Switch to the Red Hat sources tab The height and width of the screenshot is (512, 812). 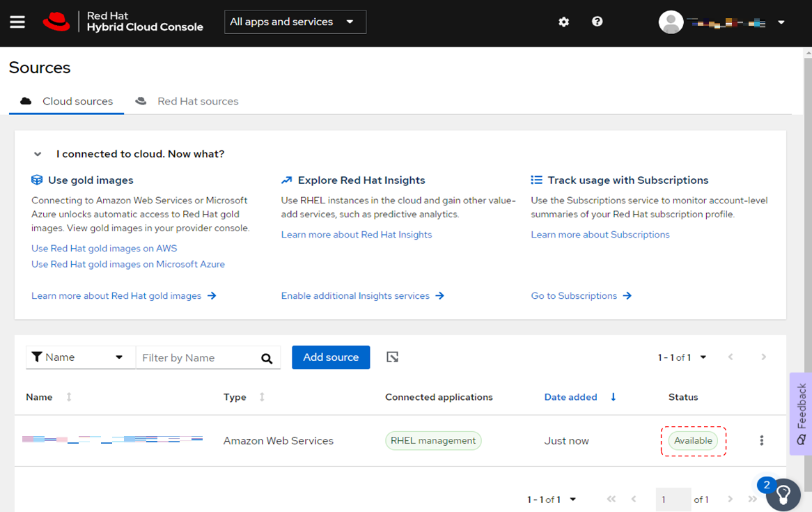(x=188, y=102)
